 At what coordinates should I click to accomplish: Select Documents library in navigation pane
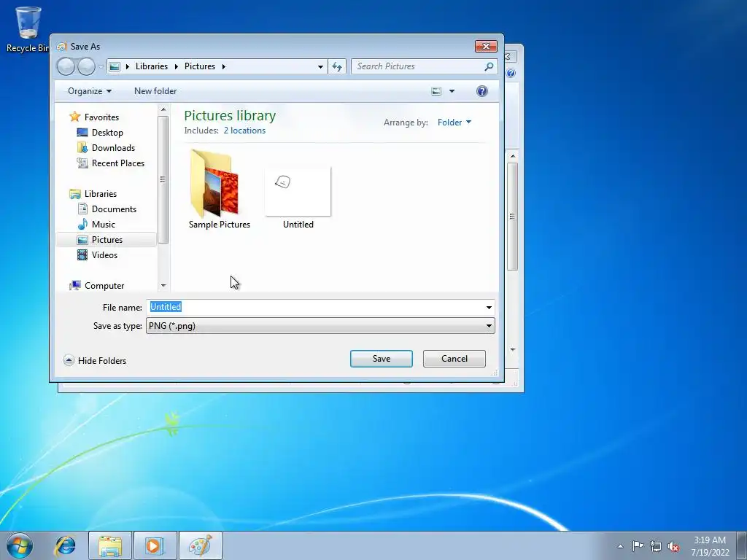click(x=114, y=209)
